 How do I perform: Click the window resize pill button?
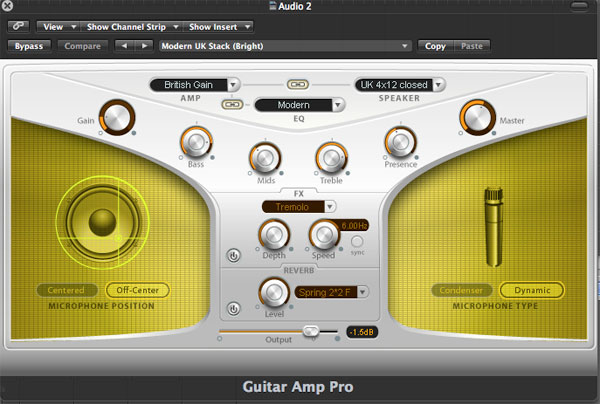click(x=580, y=6)
